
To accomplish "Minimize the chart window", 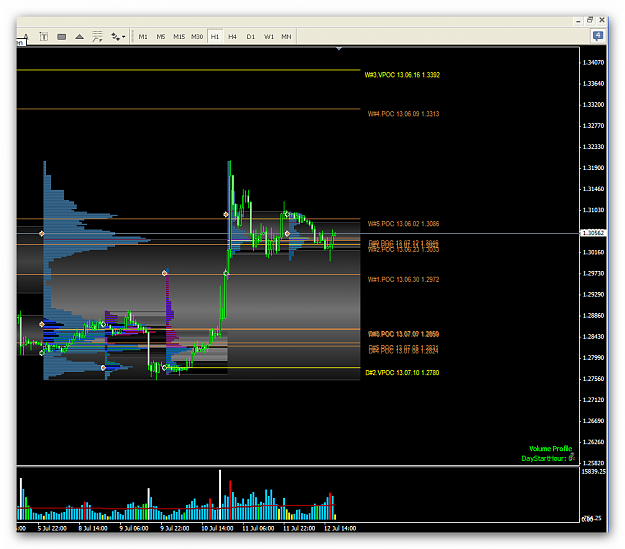I will (578, 21).
